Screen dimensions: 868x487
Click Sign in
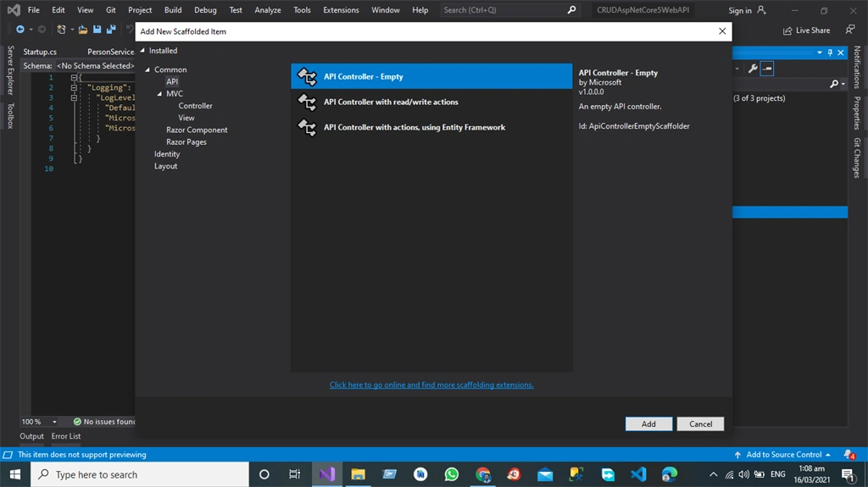(x=739, y=10)
